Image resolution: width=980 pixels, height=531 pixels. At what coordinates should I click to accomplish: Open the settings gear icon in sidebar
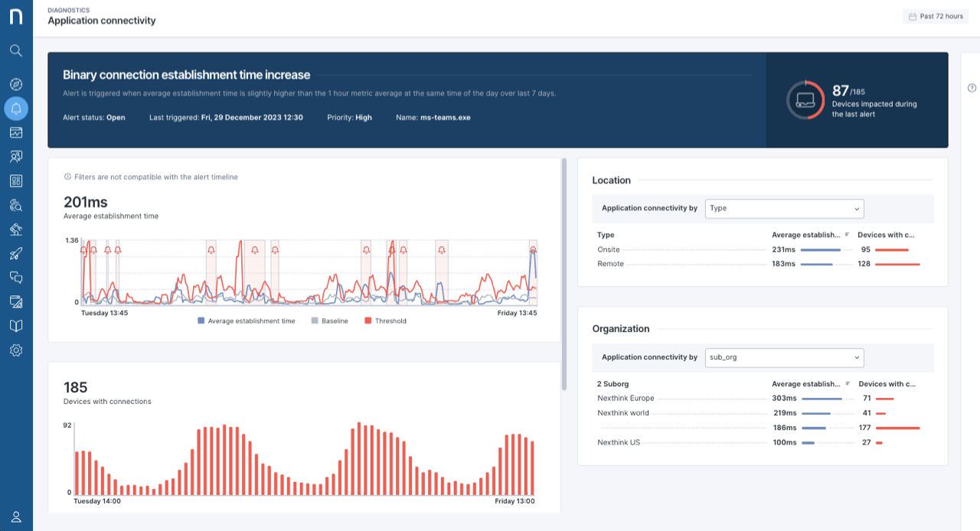coord(16,350)
